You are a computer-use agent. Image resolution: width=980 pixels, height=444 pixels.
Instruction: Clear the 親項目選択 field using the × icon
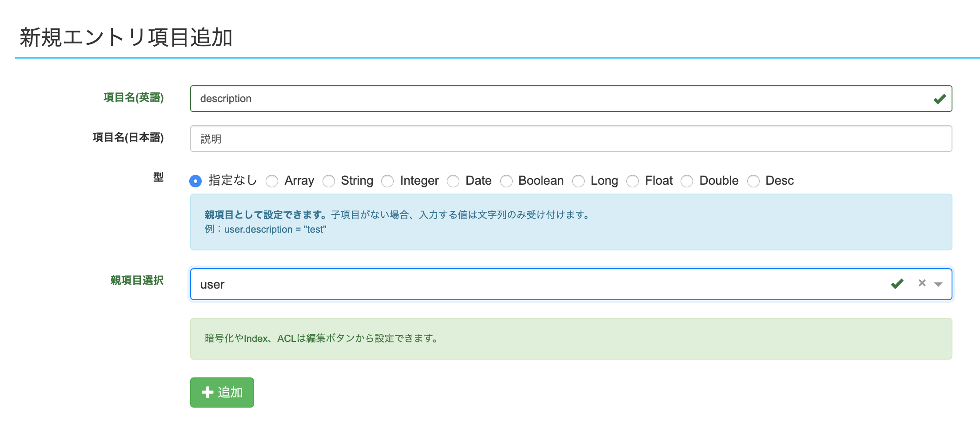(x=922, y=283)
